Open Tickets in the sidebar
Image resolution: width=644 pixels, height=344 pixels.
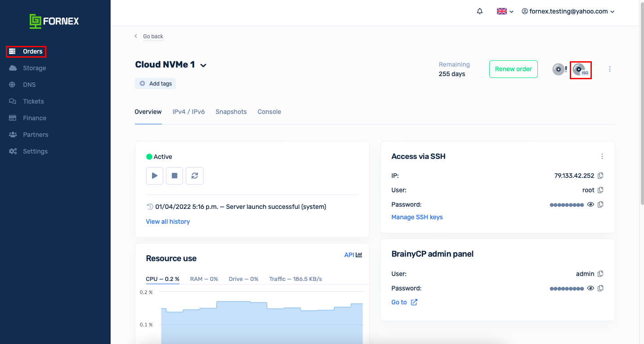27,101
